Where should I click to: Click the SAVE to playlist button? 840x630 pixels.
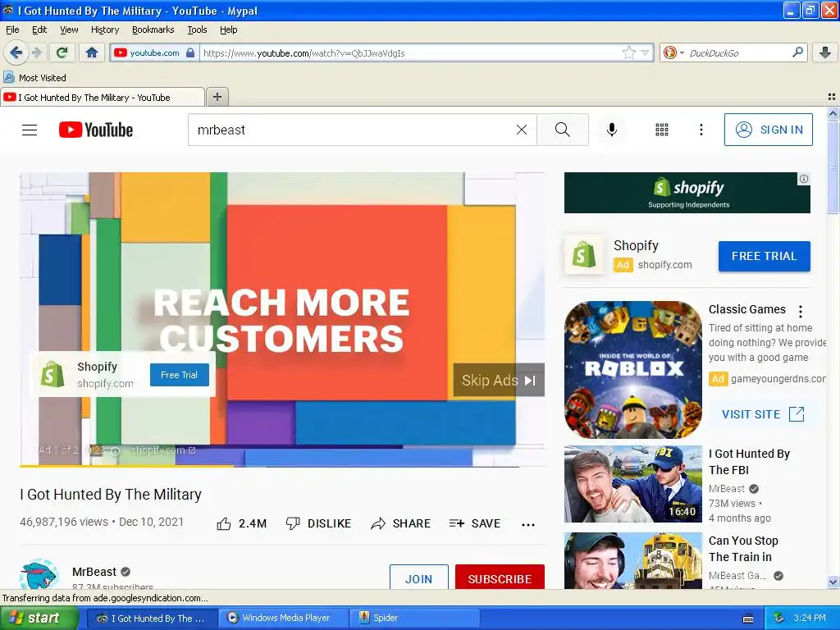[x=475, y=523]
